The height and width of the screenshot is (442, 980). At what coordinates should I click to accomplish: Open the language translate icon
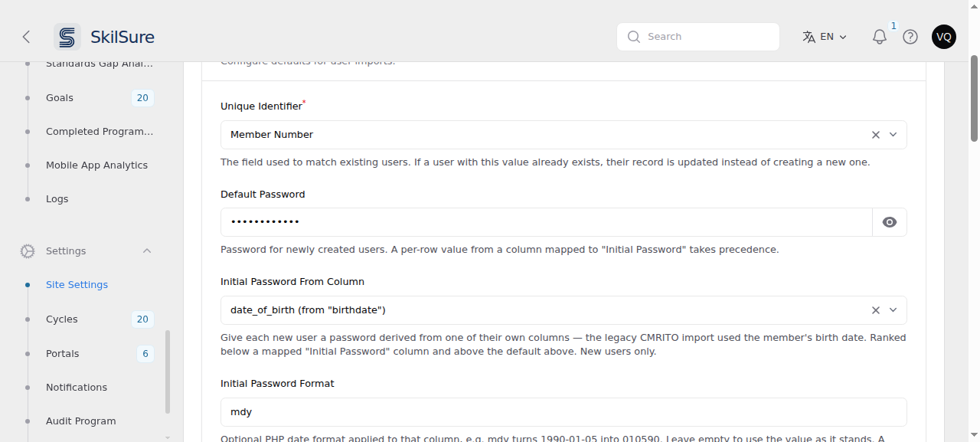pos(808,37)
